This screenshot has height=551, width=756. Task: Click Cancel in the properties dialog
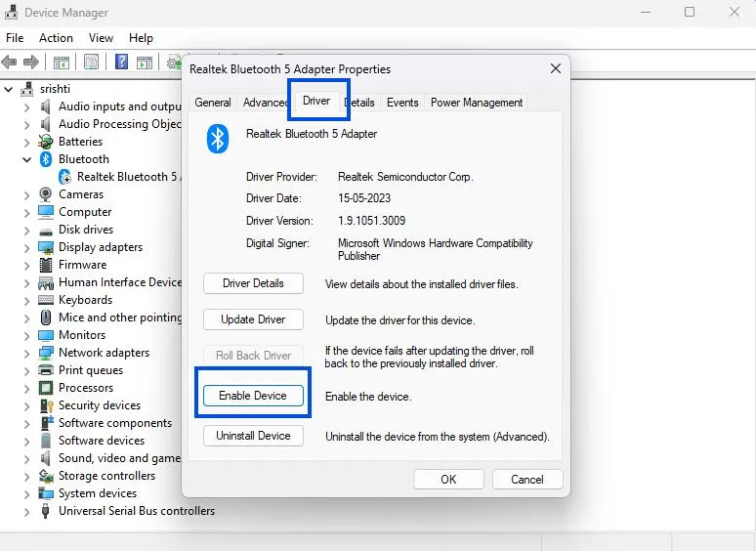[527, 479]
